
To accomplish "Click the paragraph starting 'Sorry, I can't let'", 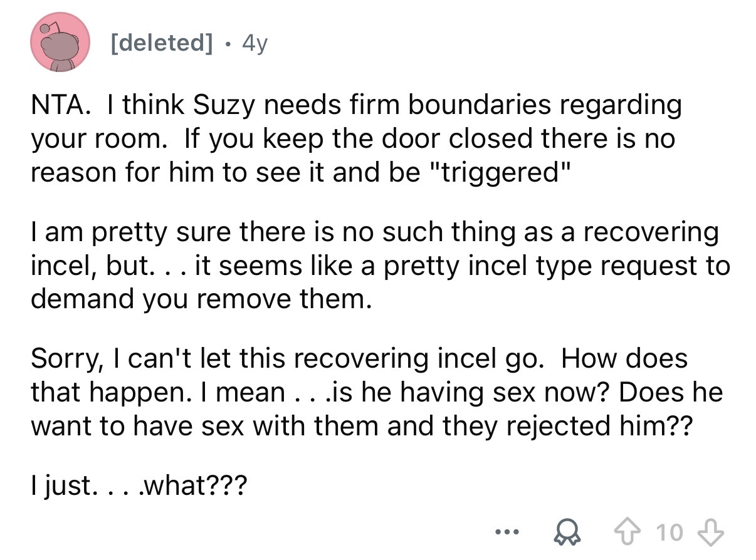I will pos(376,393).
